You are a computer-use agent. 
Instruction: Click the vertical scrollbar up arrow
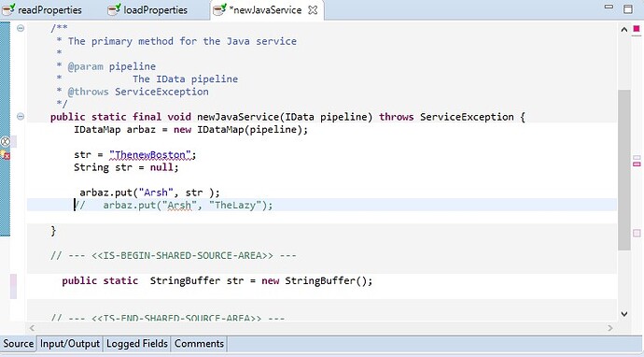tap(623, 30)
